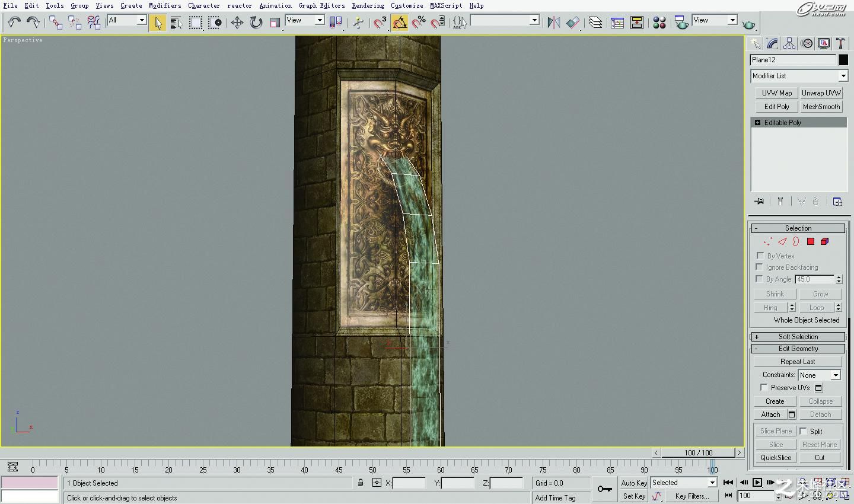Enable Preserve UVs checkbox

point(764,387)
